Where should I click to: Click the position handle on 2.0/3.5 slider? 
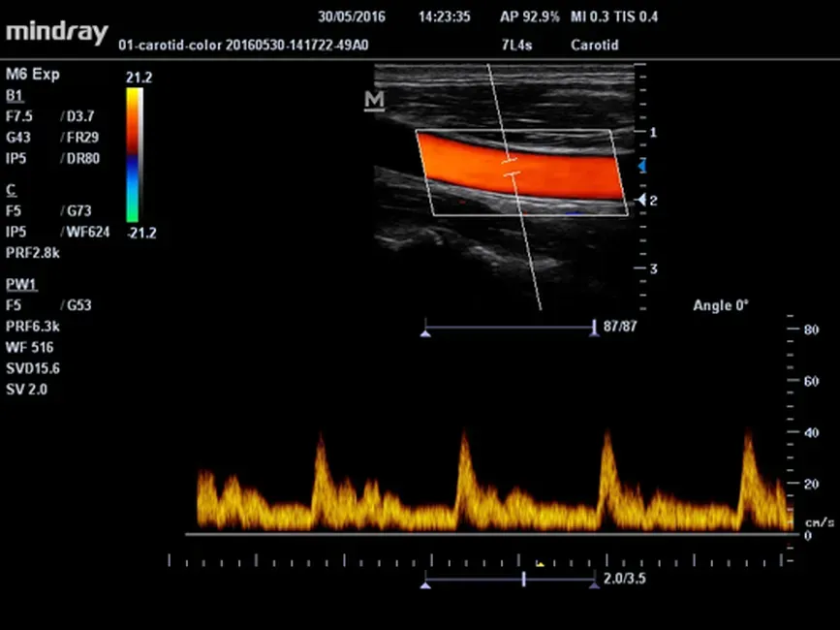(x=524, y=579)
